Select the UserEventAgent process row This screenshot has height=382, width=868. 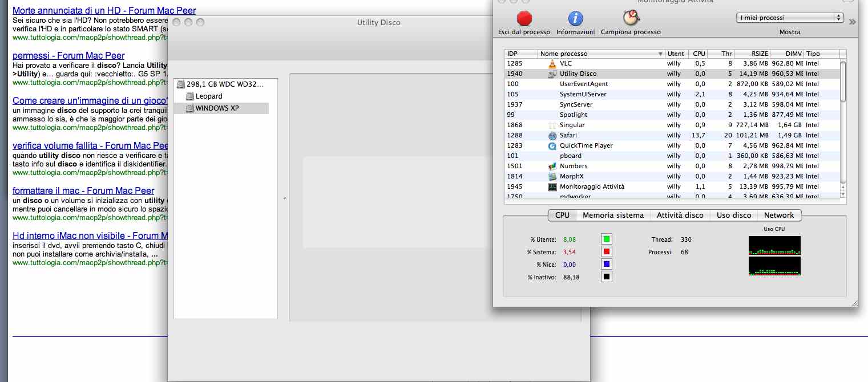pos(672,84)
